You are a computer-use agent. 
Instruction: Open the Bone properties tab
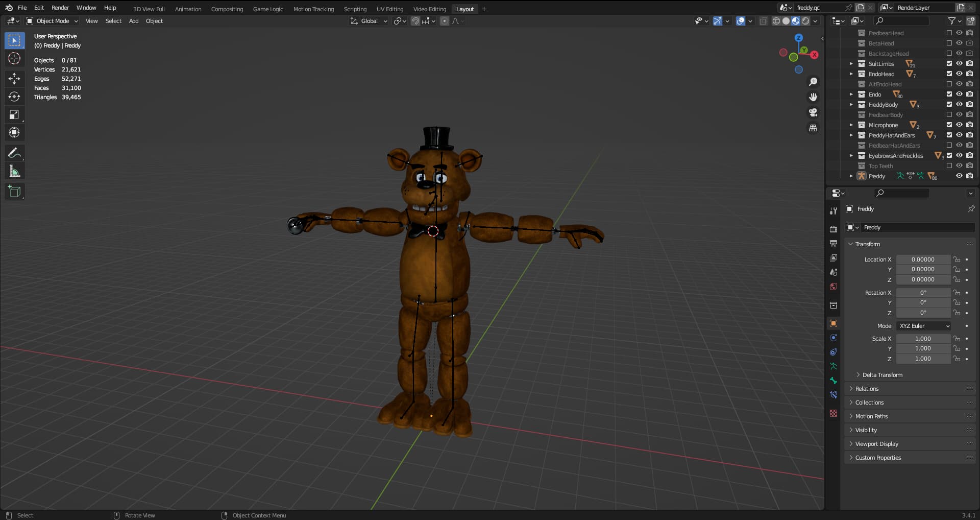click(x=834, y=381)
